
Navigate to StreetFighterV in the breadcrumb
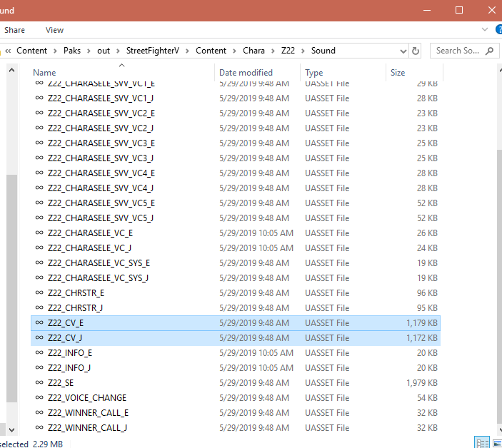(153, 51)
